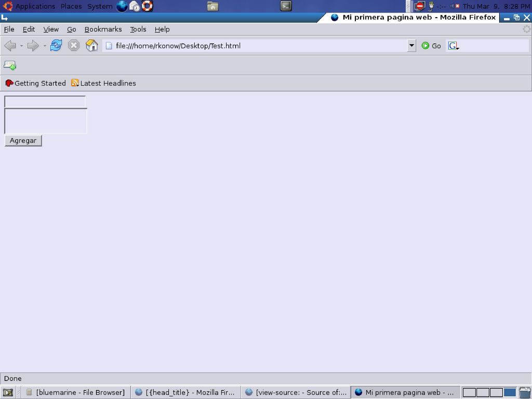Click the power plug battery icon

[x=431, y=6]
